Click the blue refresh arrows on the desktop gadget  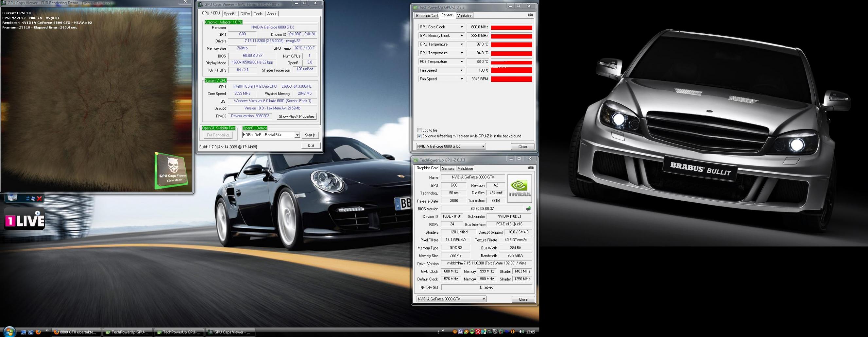27,199
